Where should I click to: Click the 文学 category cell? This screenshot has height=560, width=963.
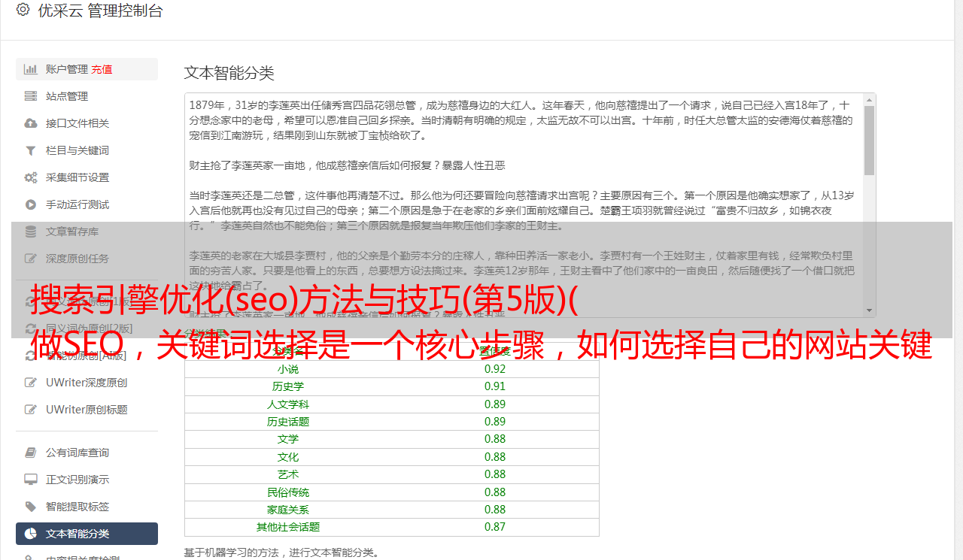point(287,439)
